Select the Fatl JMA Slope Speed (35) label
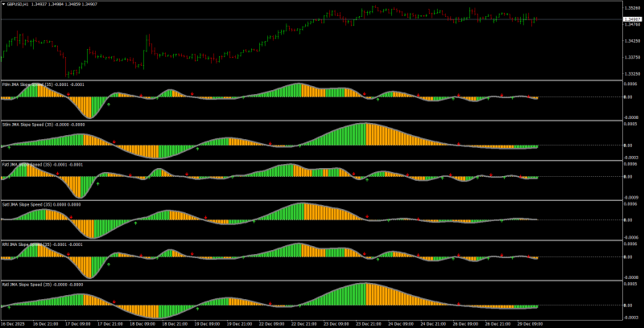 click(x=27, y=165)
